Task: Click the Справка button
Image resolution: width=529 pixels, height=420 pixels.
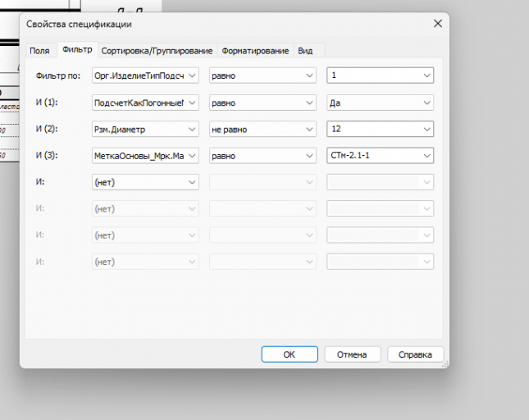Action: (x=415, y=354)
